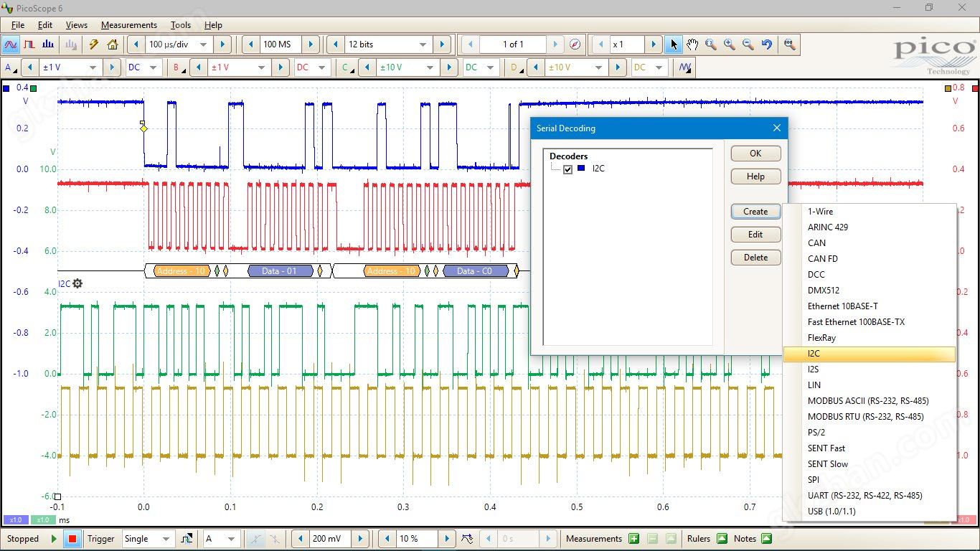Select the Hand pan tool
Screen dimensions: 980x551
pos(692,44)
